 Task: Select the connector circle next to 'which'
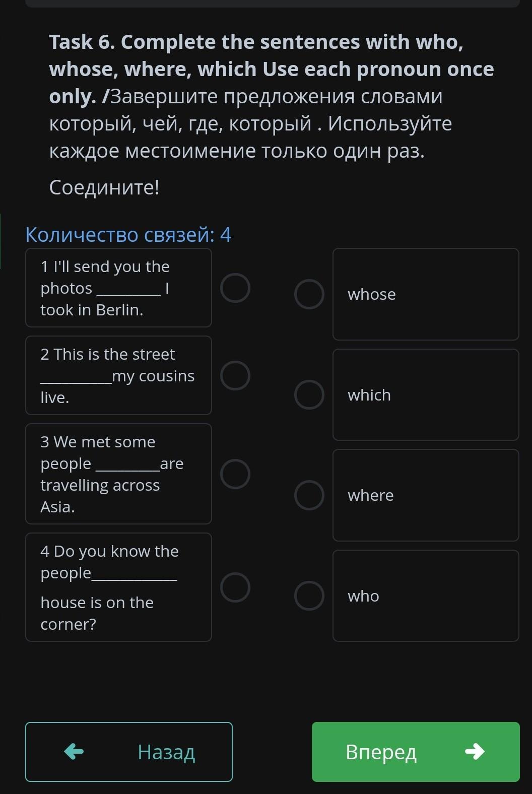click(309, 394)
